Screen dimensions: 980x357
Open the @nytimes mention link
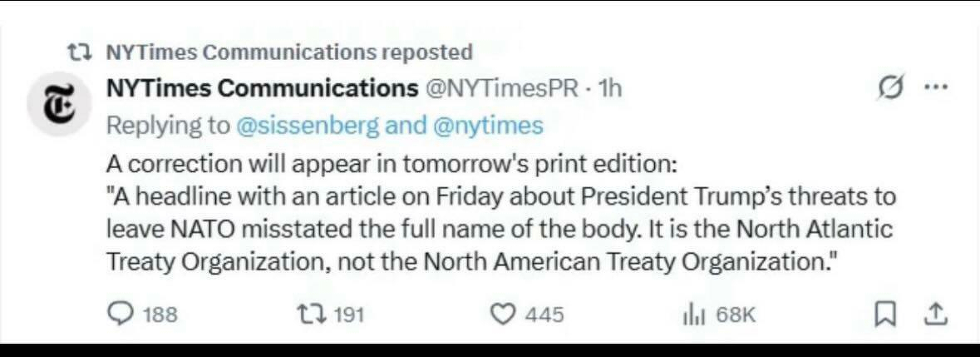click(x=488, y=125)
